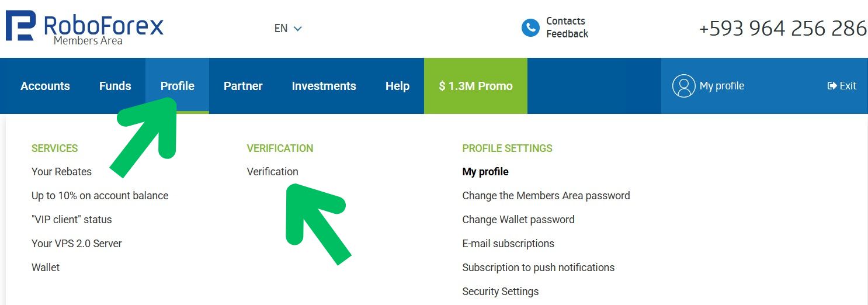Viewport: 868px width, 305px height.
Task: Open the Partner menu
Action: pyautogui.click(x=243, y=86)
